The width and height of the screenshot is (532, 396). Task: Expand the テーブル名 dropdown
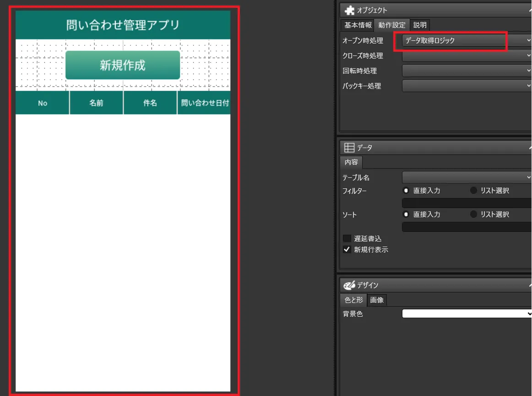pos(466,177)
